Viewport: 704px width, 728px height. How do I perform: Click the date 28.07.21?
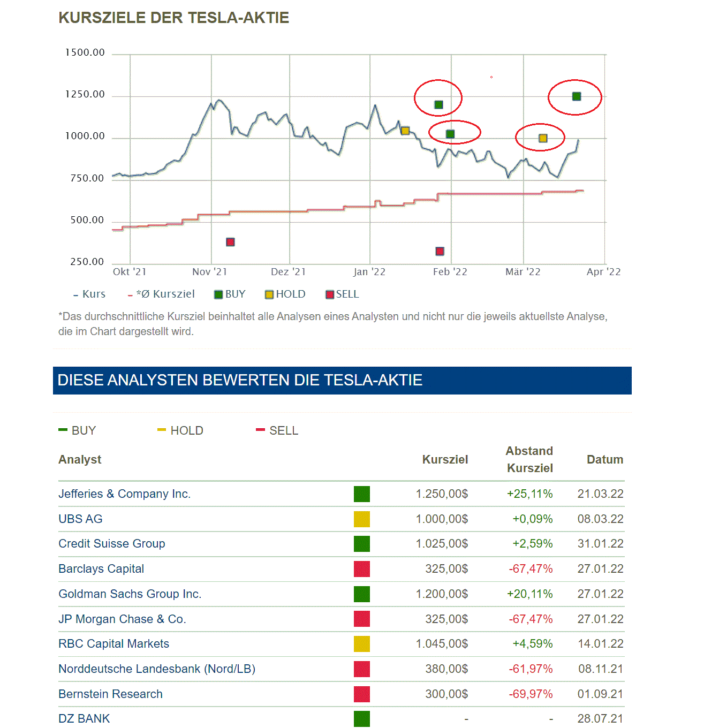(600, 718)
